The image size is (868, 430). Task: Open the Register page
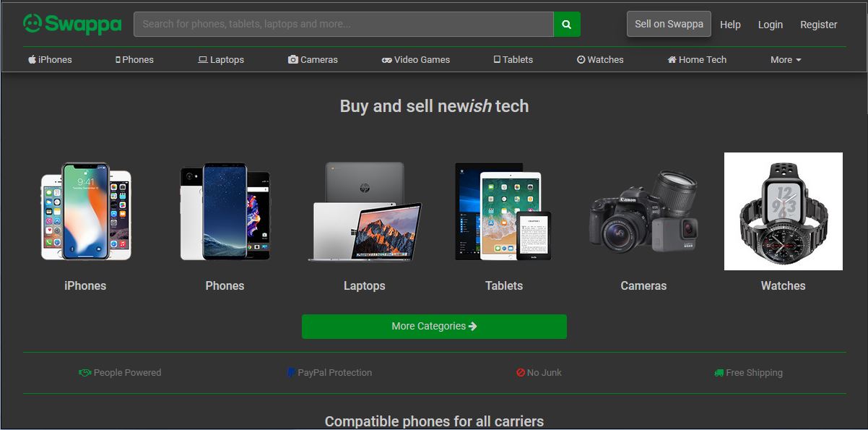point(819,25)
